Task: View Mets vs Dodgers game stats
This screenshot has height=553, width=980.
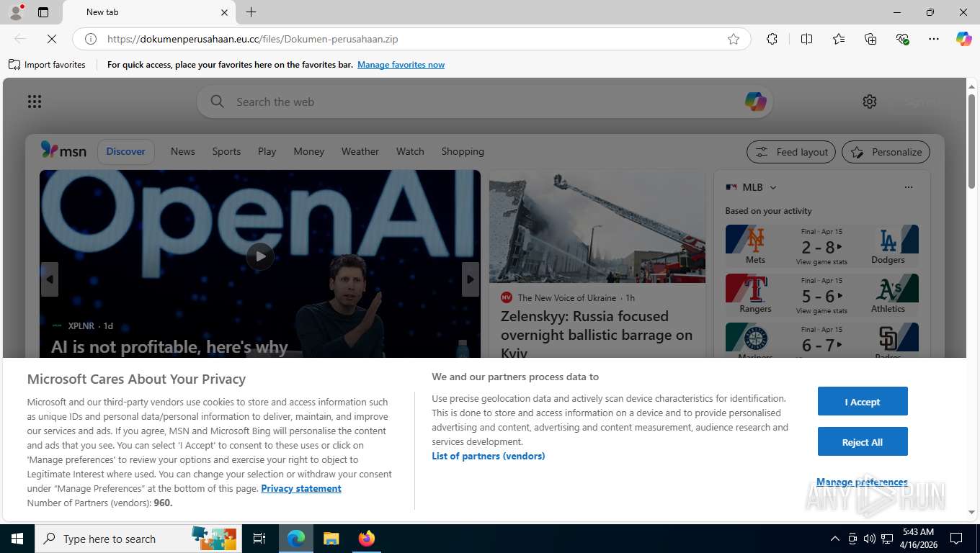Action: pyautogui.click(x=821, y=262)
